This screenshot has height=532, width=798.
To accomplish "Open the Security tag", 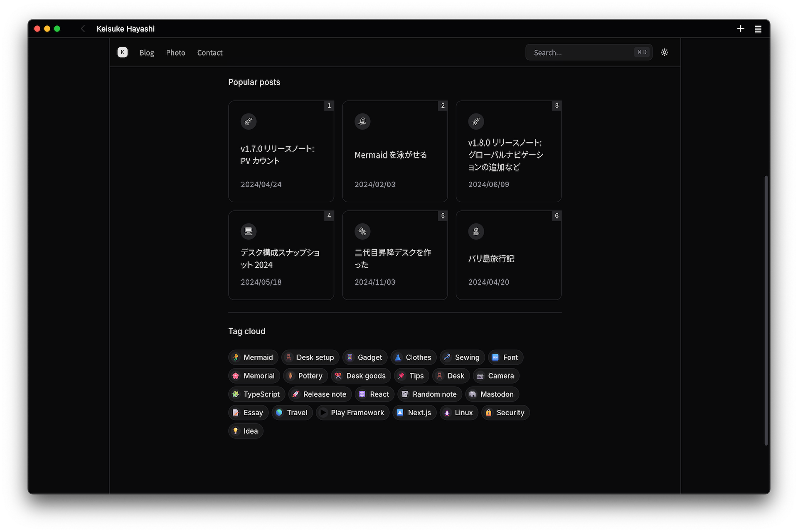I will [505, 413].
